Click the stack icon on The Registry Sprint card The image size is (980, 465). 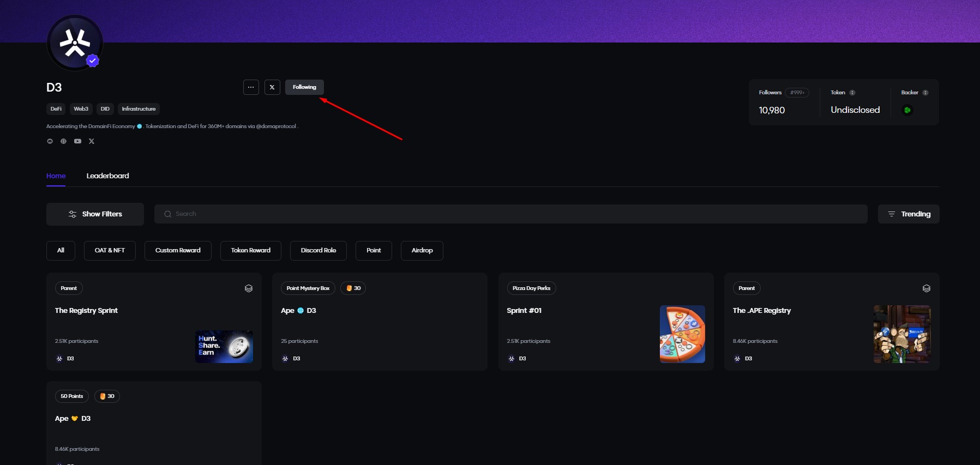click(x=249, y=288)
